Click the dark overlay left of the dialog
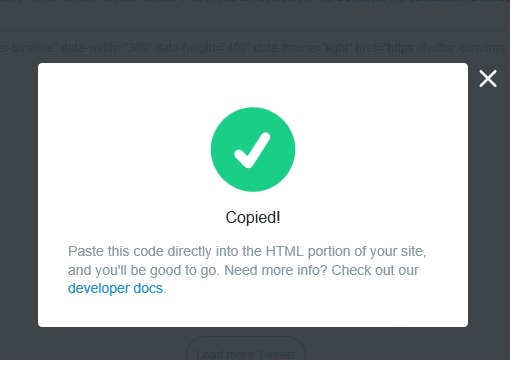Screen dimensions: 516x365 (x=19, y=193)
